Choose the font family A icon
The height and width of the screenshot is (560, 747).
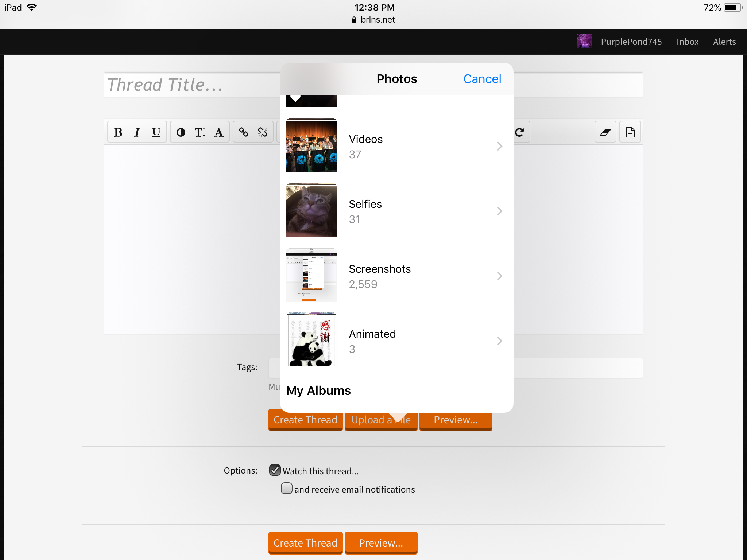coord(219,132)
